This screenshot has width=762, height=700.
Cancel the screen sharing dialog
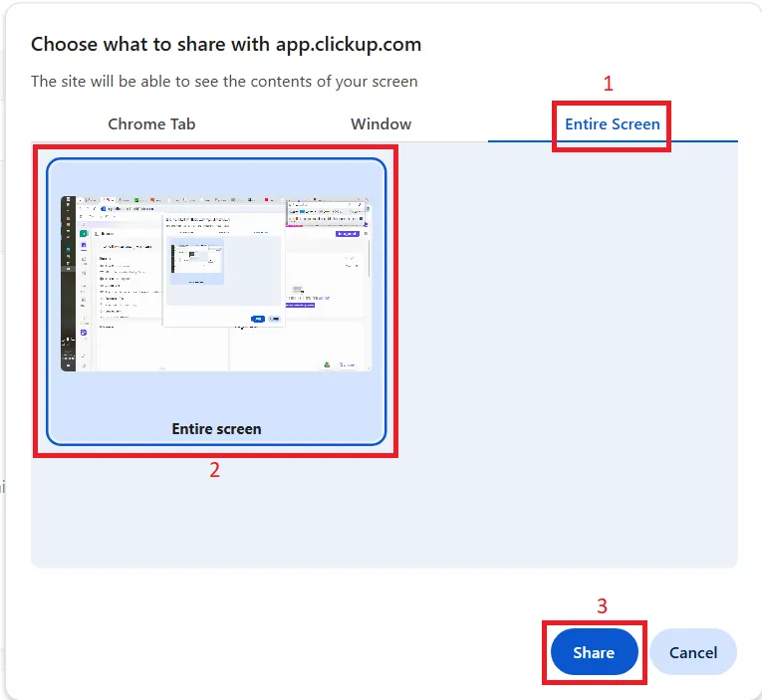click(x=693, y=652)
